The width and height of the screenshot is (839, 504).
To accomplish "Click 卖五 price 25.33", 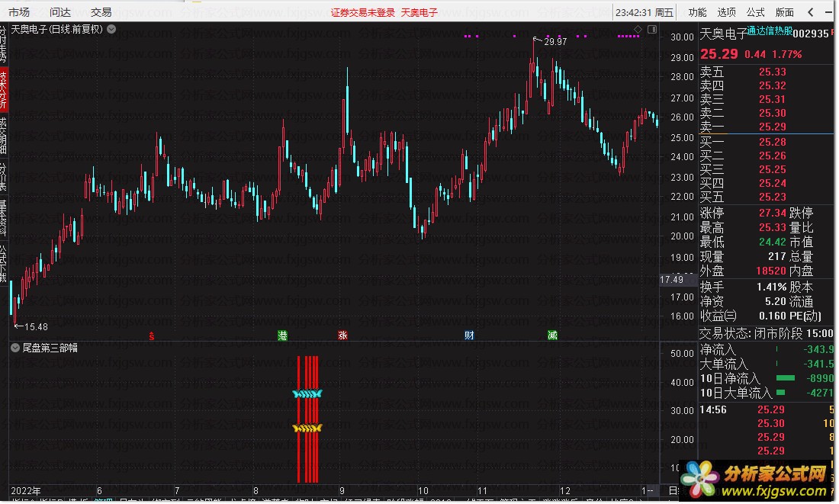I will click(x=772, y=72).
